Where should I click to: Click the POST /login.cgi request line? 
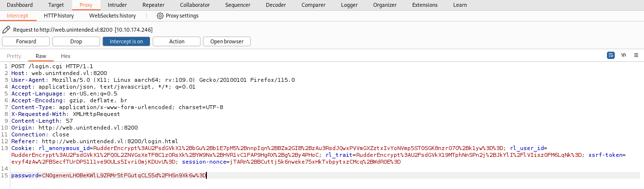click(x=52, y=66)
